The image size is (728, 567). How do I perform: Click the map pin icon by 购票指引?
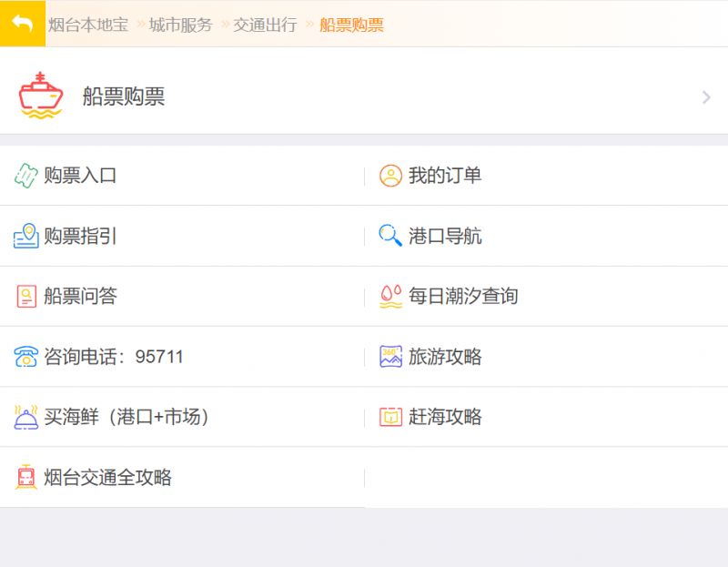[x=26, y=236]
